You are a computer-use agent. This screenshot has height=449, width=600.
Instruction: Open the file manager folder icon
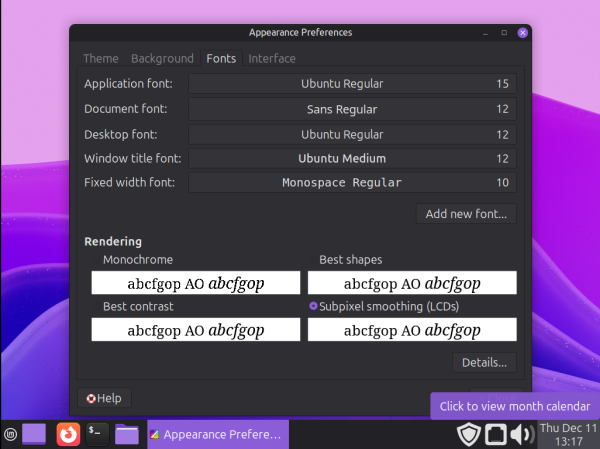click(x=127, y=434)
